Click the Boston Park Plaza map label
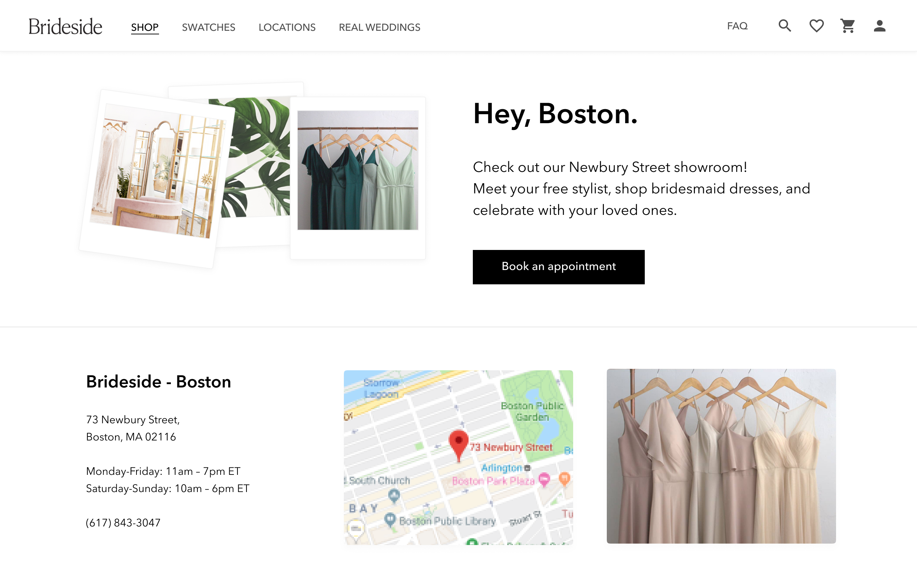 [493, 481]
